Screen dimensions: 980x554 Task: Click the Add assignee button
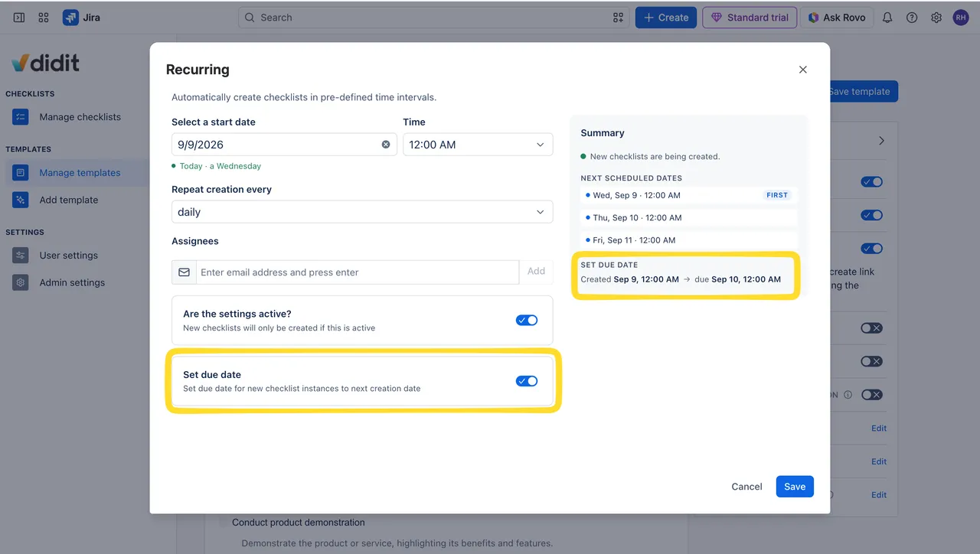pos(536,272)
